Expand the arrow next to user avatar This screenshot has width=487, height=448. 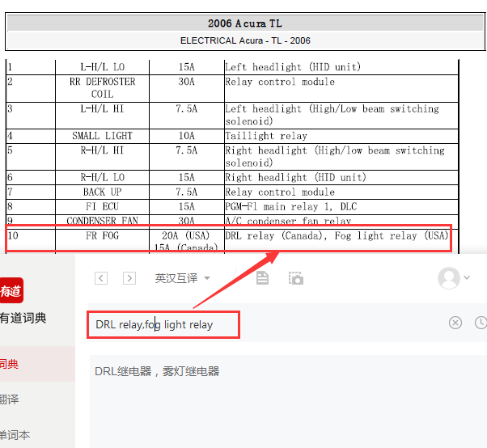tap(467, 277)
